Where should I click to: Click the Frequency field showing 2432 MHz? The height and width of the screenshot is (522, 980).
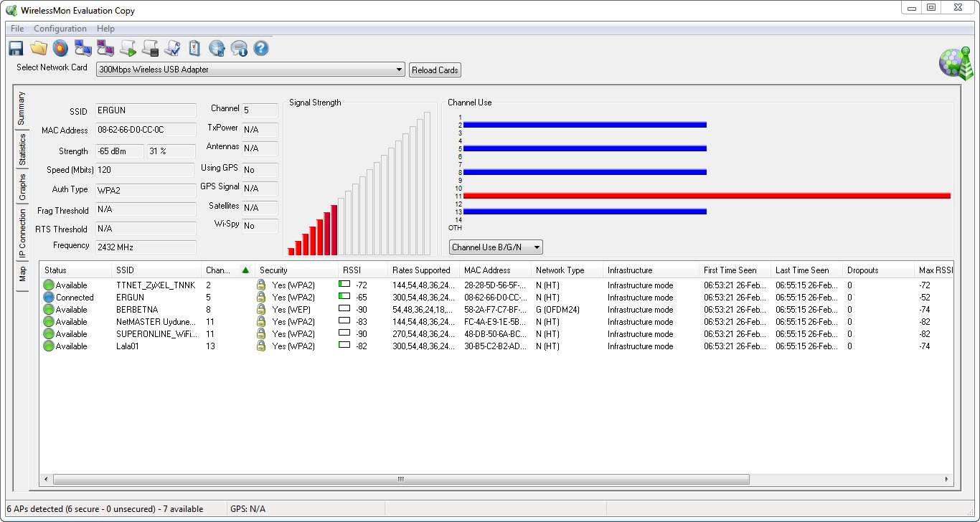click(146, 247)
